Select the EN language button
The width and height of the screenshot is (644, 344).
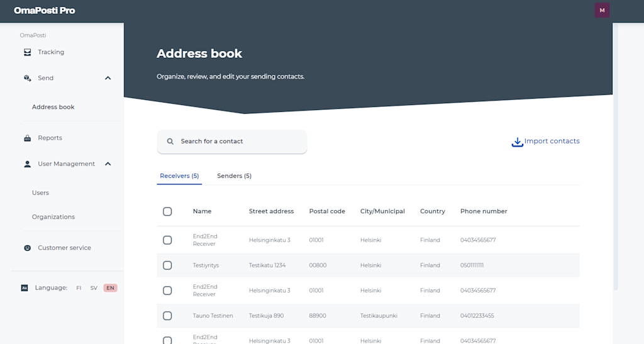tap(111, 288)
